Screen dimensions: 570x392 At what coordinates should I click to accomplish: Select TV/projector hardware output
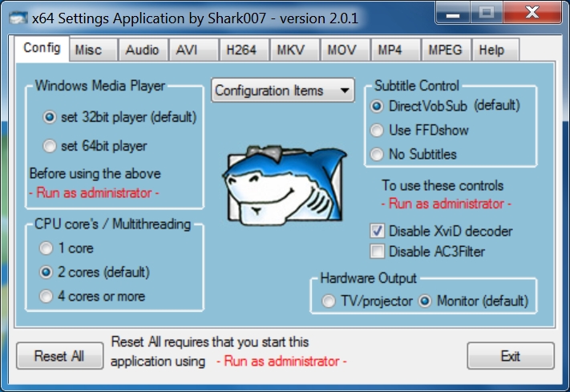[x=329, y=301]
